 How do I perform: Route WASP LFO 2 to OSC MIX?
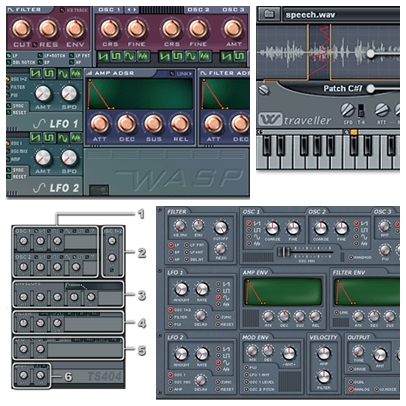[8, 151]
